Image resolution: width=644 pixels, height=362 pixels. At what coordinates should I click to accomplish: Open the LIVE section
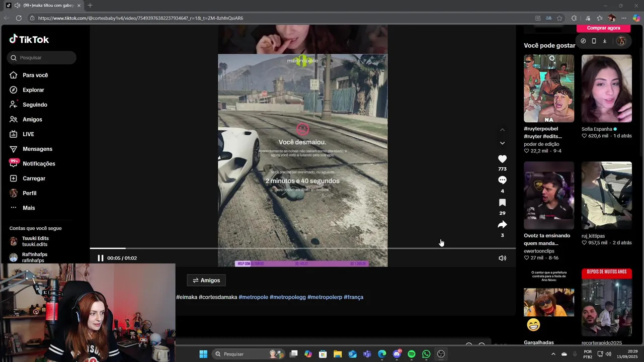click(x=22, y=134)
